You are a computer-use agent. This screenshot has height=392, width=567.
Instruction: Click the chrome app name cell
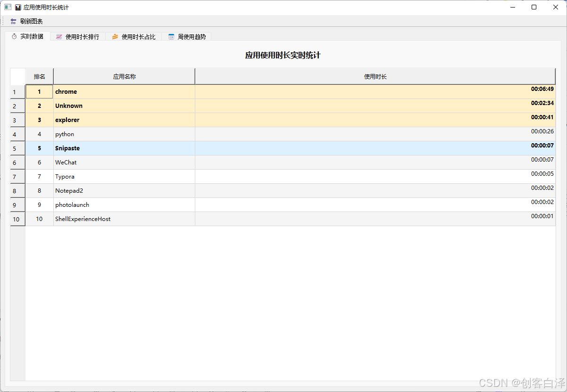pos(125,92)
